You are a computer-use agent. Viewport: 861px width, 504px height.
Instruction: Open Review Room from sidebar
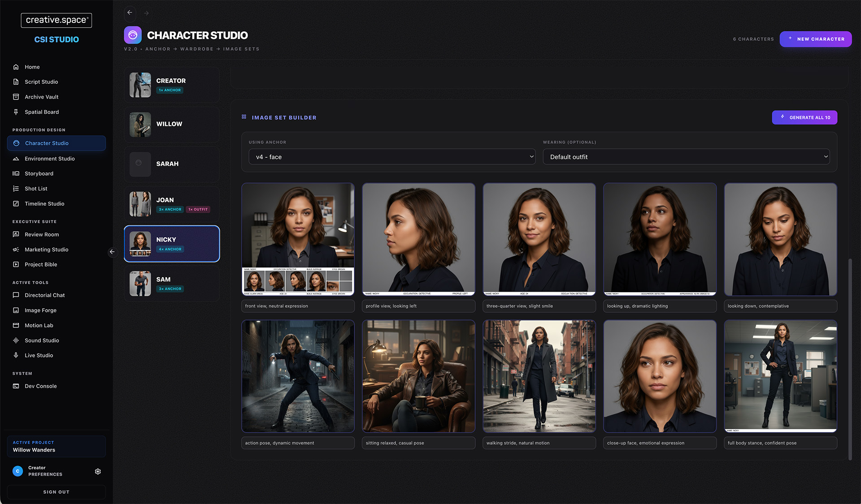point(42,234)
